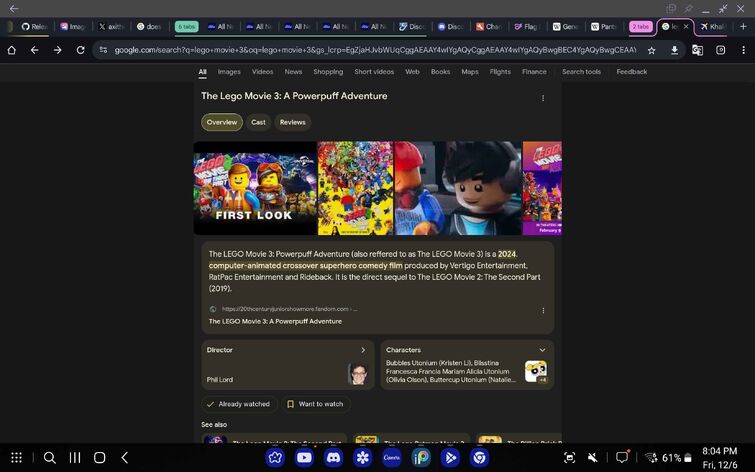The width and height of the screenshot is (755, 472).
Task: Open the Google Translate toolbar icon
Action: (697, 50)
